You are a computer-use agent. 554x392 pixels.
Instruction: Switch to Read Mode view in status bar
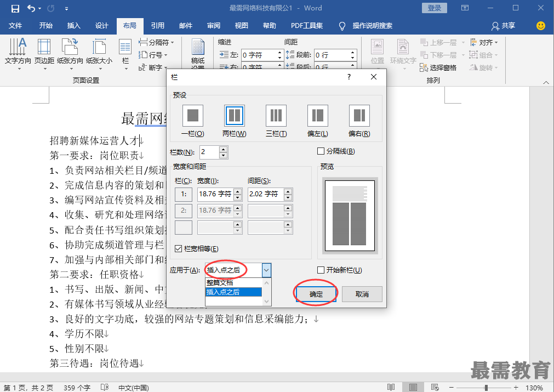click(x=391, y=388)
